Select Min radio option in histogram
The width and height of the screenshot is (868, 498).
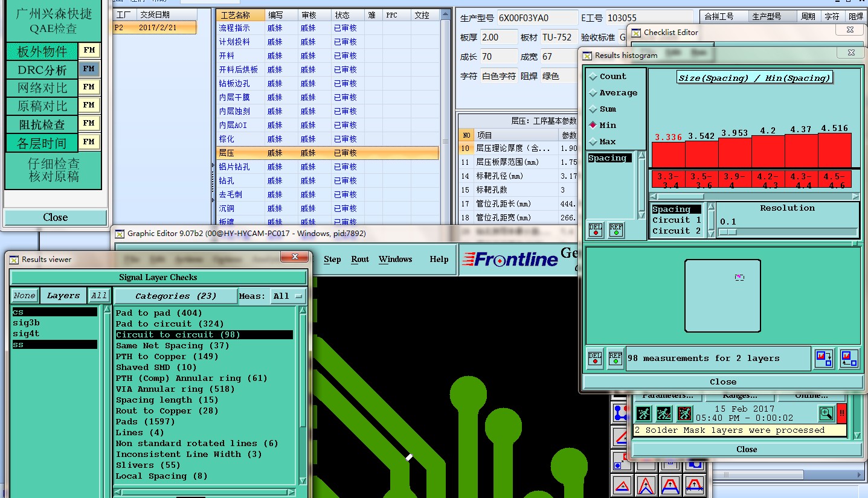(x=603, y=126)
